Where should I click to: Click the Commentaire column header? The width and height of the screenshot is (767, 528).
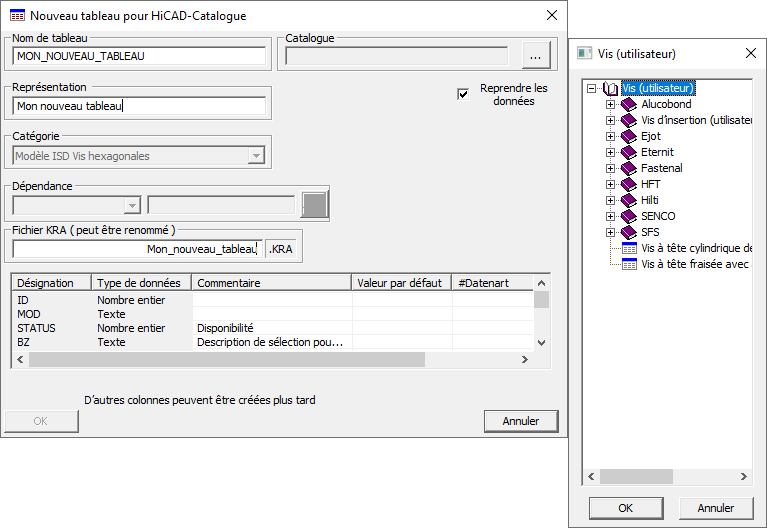271,283
